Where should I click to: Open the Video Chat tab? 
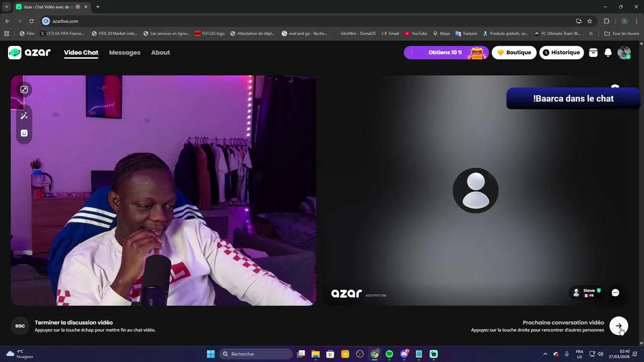pos(81,52)
